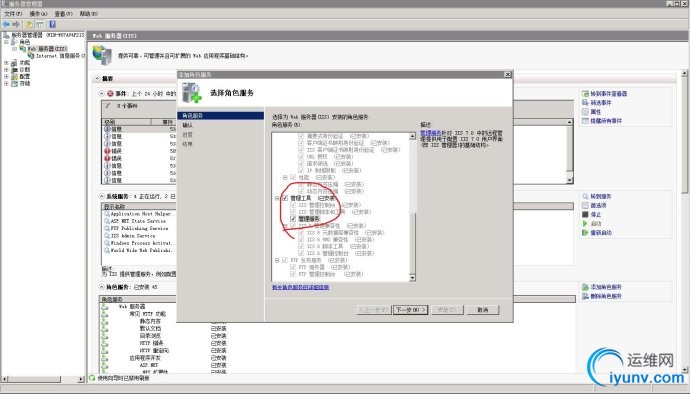Click scroll-up arrow of role services list
The width and height of the screenshot is (690, 394).
tap(412, 136)
